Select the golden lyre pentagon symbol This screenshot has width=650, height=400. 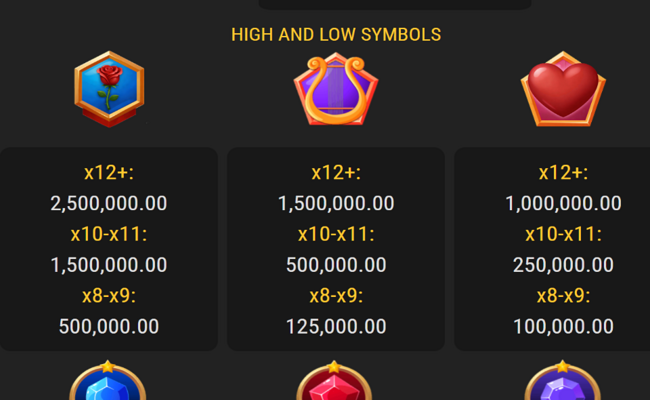336,89
